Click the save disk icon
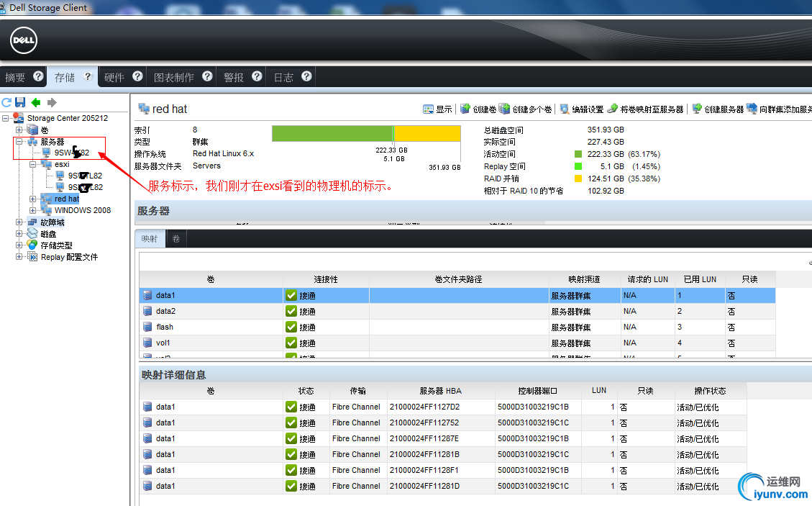The height and width of the screenshot is (506, 812). [20, 102]
